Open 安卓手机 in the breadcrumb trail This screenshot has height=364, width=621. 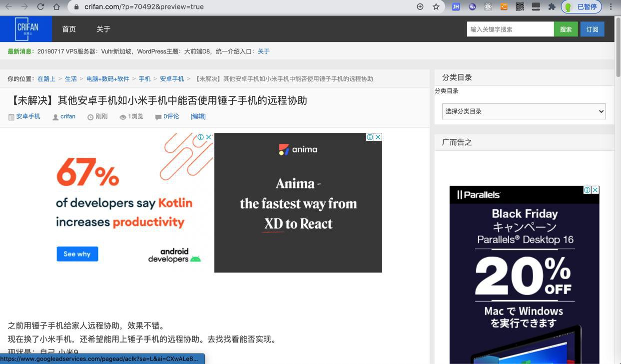(172, 79)
